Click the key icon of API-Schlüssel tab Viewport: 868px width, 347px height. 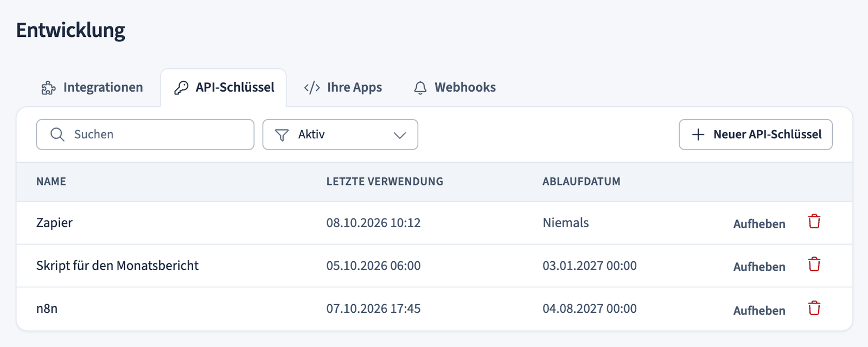(x=181, y=88)
